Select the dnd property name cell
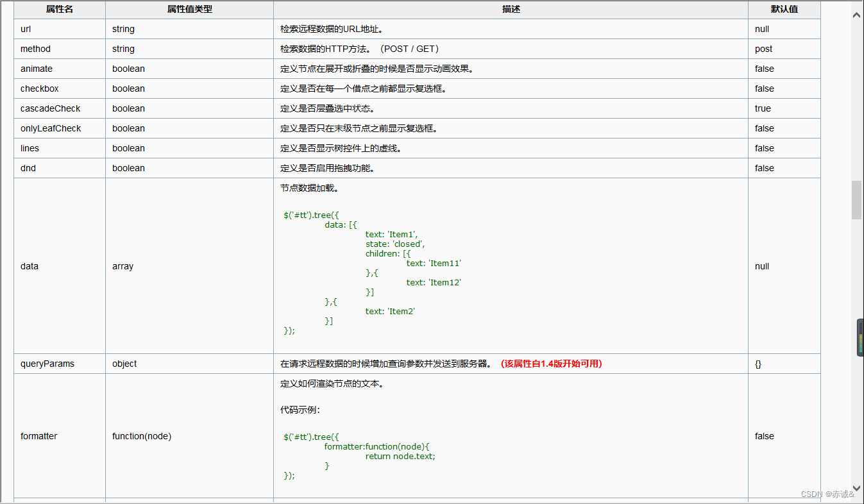This screenshot has height=504, width=864. click(60, 168)
